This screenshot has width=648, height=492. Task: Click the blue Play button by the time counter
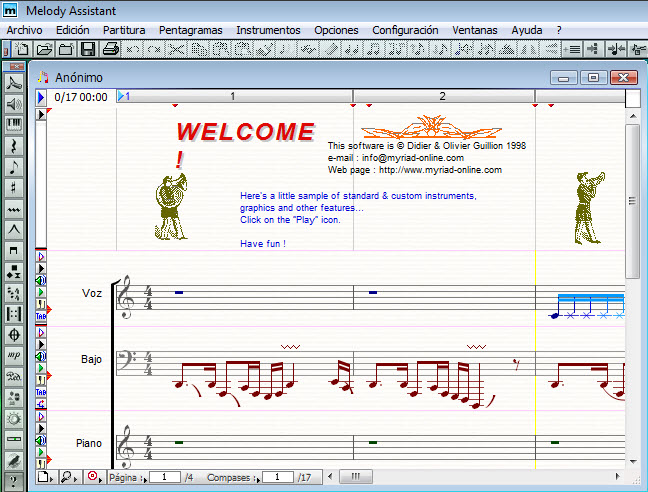(x=41, y=97)
